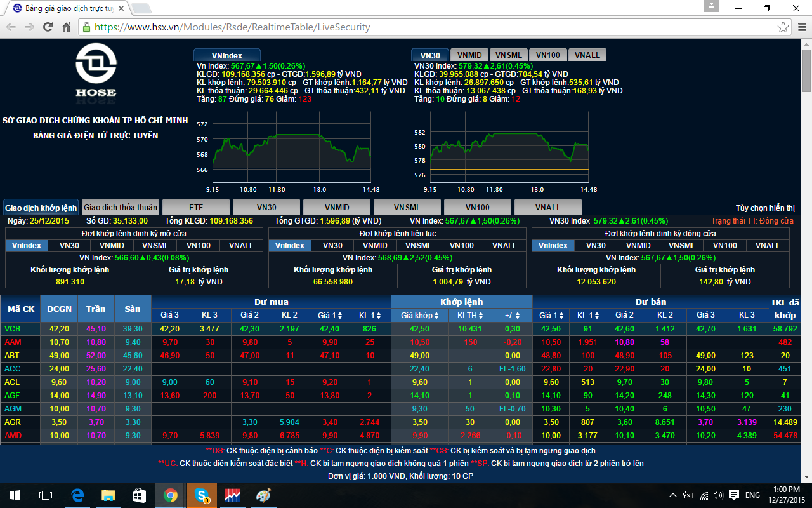Select VNMID tab above the VN30 chart
The height and width of the screenshot is (508, 812).
469,55
